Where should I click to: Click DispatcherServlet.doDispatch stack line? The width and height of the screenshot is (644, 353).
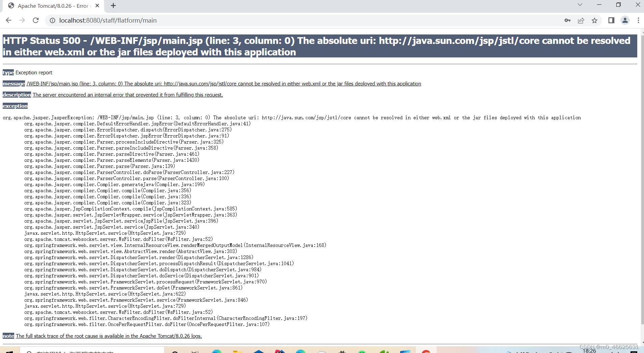143,270
